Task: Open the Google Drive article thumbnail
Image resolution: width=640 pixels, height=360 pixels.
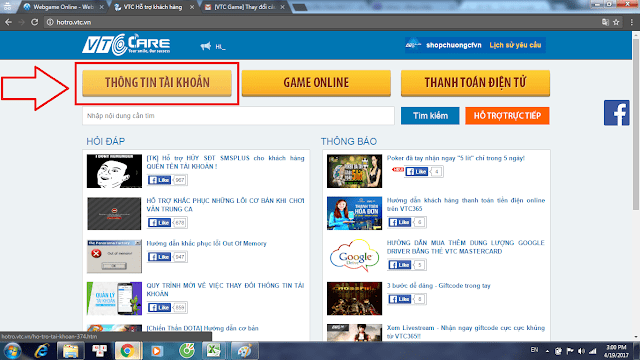Action: pyautogui.click(x=354, y=256)
